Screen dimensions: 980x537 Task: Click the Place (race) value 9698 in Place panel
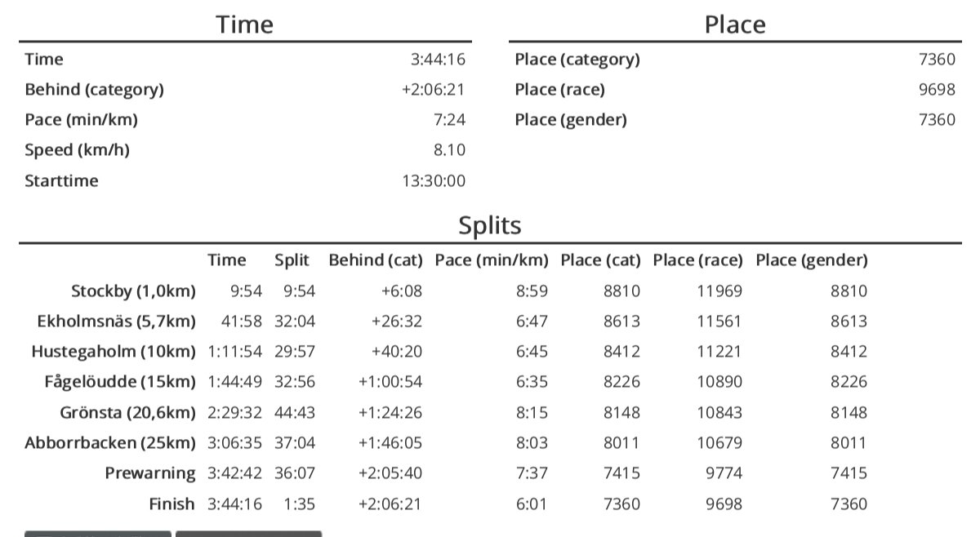937,90
